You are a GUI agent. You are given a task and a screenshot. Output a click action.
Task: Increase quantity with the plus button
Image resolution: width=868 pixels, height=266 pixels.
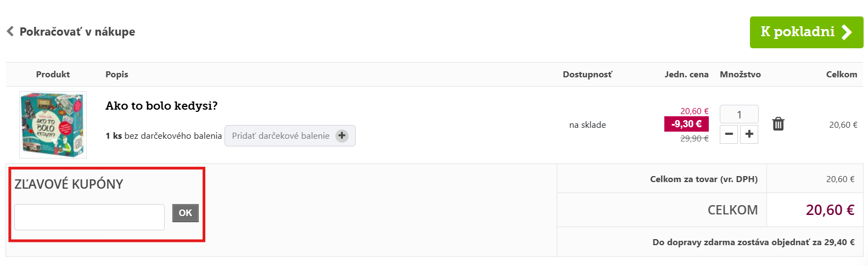pyautogui.click(x=749, y=134)
